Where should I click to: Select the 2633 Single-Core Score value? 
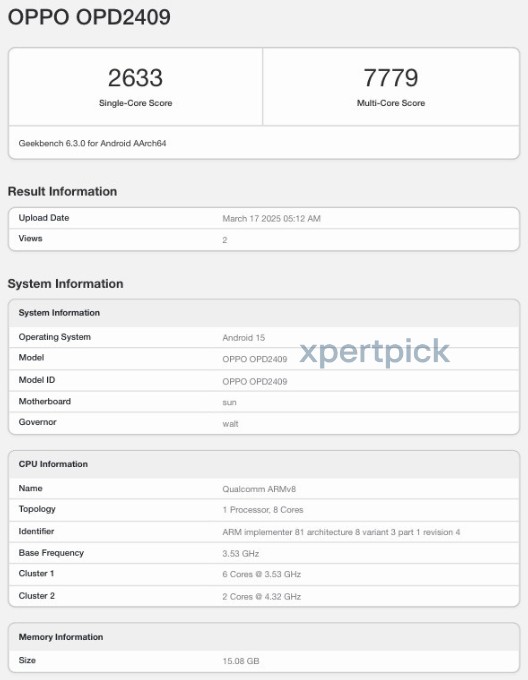click(x=135, y=78)
